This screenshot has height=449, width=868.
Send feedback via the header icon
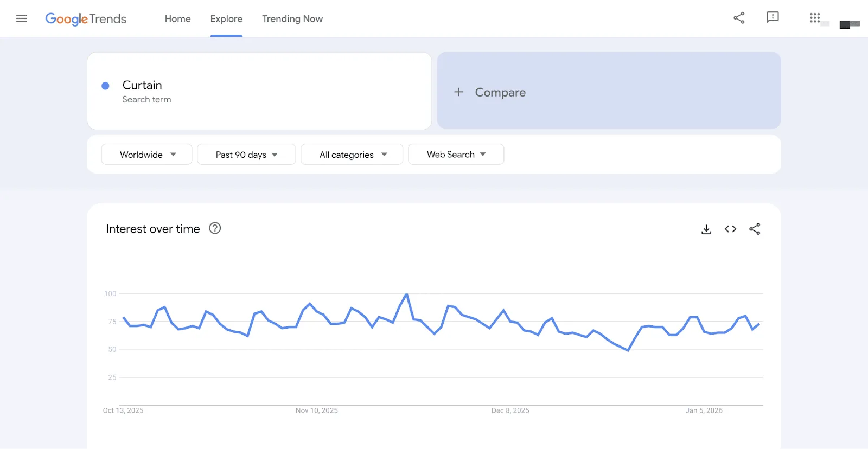click(773, 18)
